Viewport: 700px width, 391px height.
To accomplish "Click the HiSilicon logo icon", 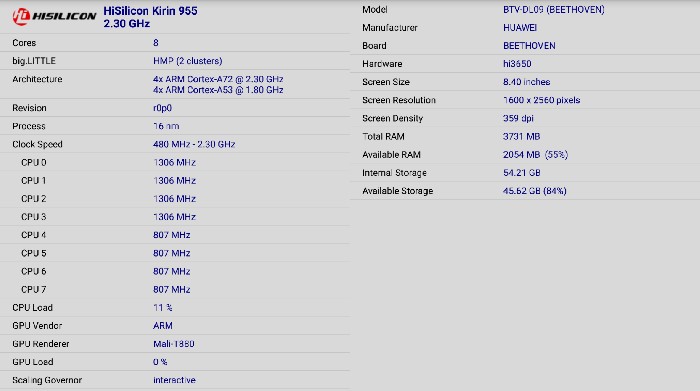I will click(54, 17).
